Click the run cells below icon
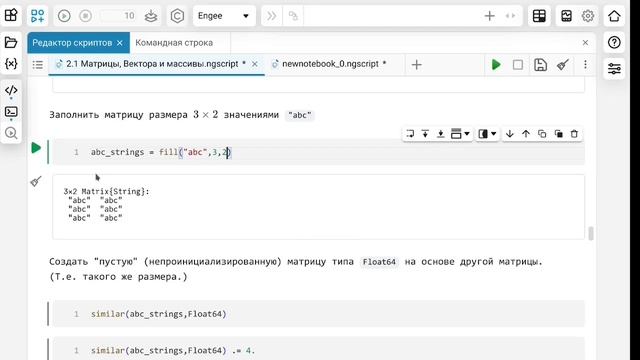This screenshot has height=360, width=640. coord(440,134)
